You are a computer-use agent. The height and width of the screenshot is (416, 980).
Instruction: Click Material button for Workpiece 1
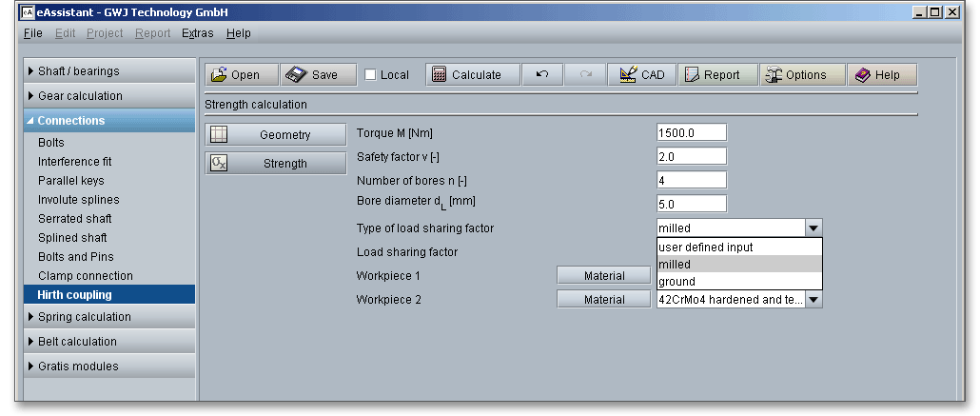point(604,276)
